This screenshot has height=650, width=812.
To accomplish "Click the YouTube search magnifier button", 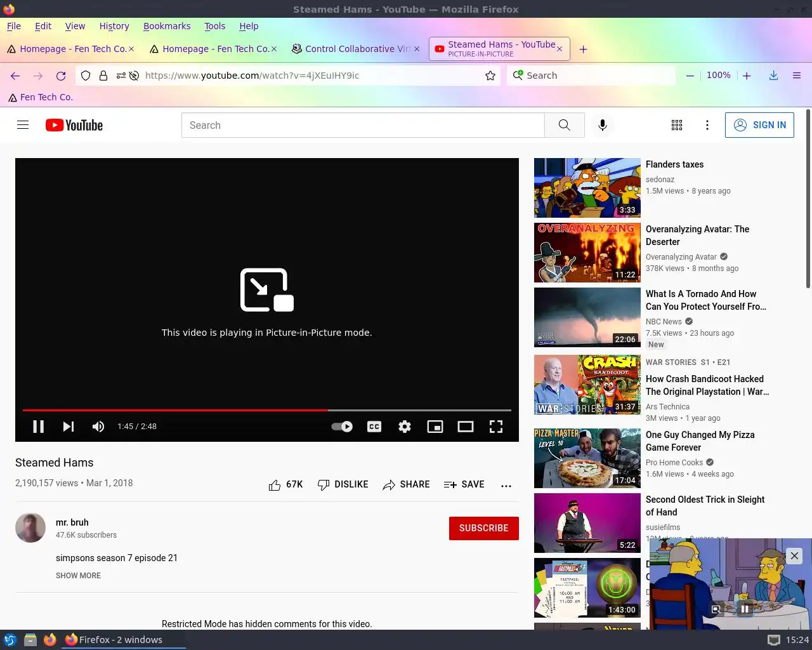I will 565,125.
